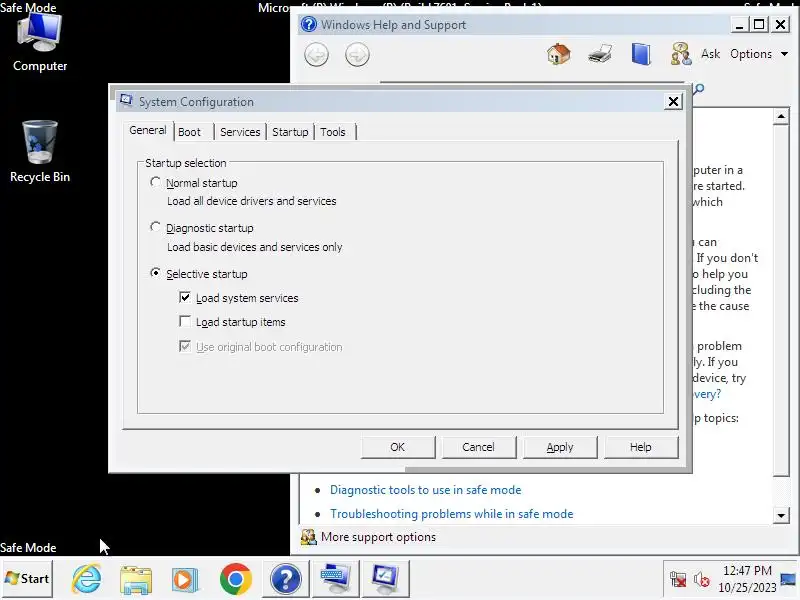Viewport: 800px width, 600px height.
Task: Open the Start menu
Action: [27, 579]
